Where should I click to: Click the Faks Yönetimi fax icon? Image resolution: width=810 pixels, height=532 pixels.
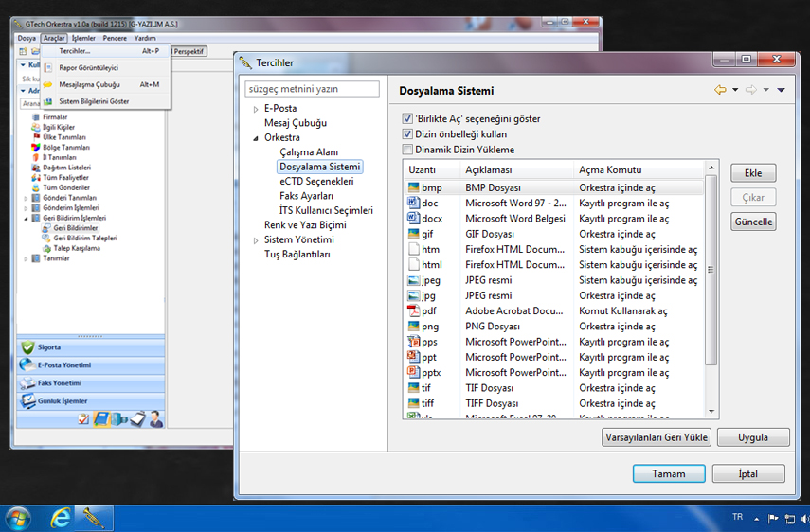pyautogui.click(x=27, y=383)
